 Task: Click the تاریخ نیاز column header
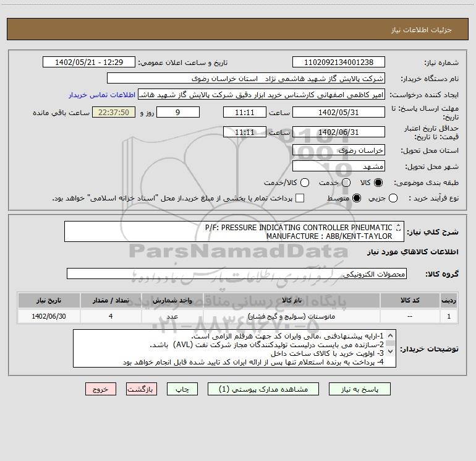49,300
